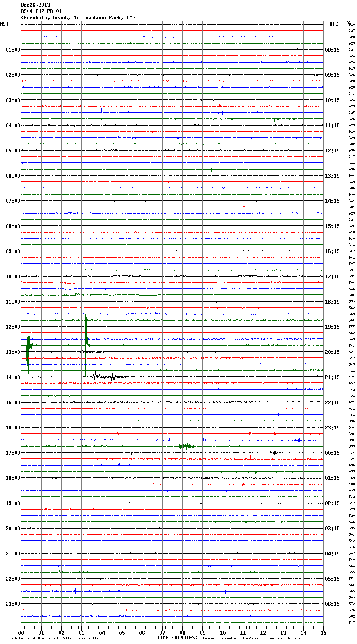357x644 pixels.
Task: Select the 16:00 MST time label
Action: (13, 428)
